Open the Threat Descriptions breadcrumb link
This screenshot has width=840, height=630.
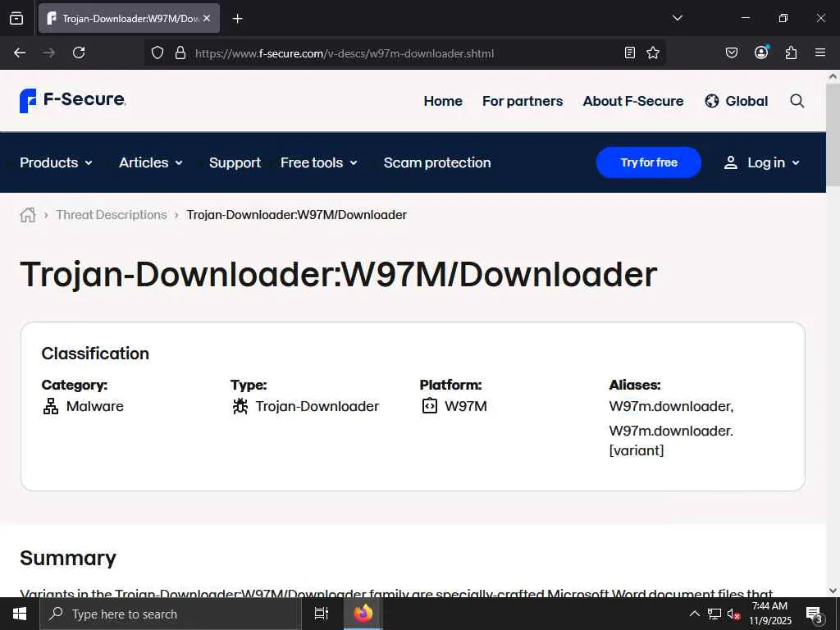coord(112,215)
